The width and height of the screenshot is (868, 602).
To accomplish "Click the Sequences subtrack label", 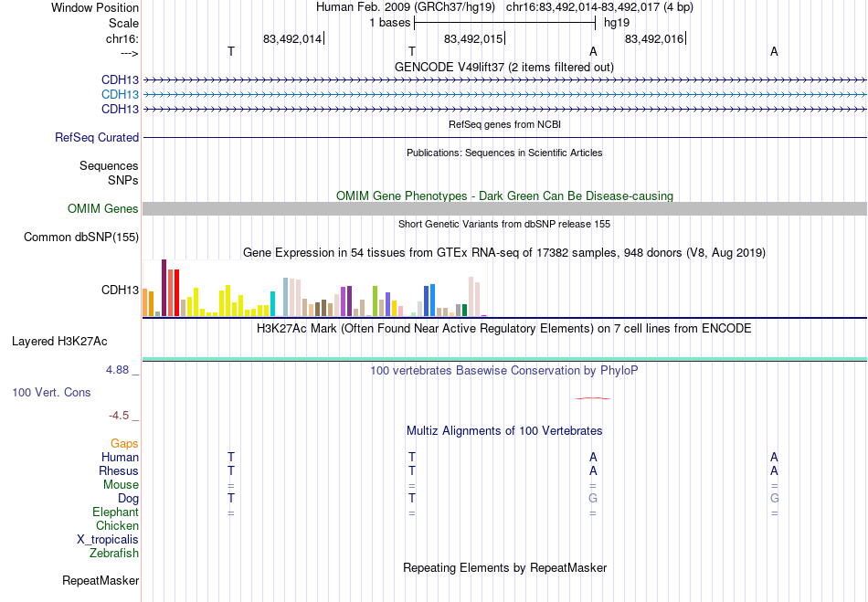I will pyautogui.click(x=109, y=166).
